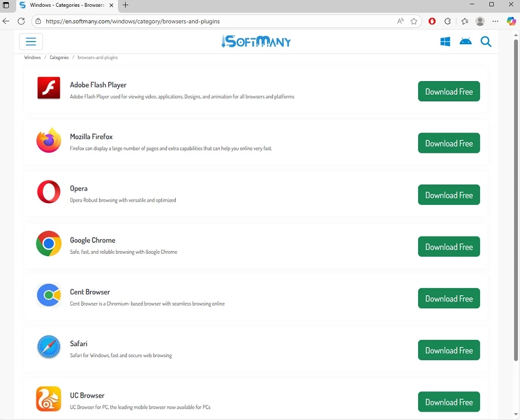Click the Windows platform icon in header
The width and height of the screenshot is (520, 420).
445,42
